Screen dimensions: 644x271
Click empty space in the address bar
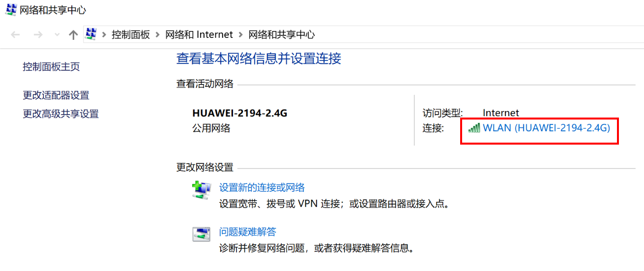(x=467, y=35)
